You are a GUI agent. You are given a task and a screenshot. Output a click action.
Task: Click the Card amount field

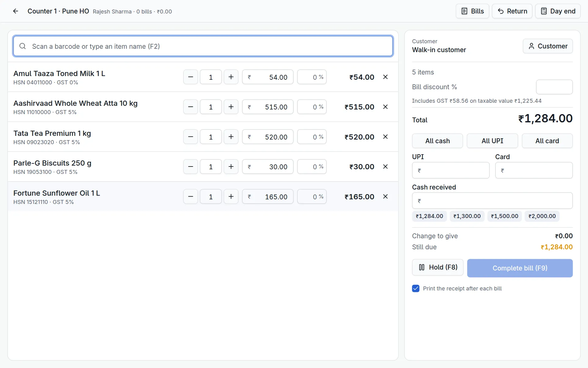coord(534,170)
